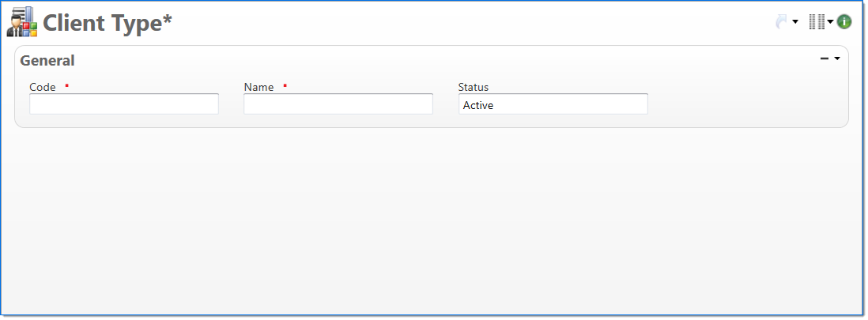This screenshot has width=868, height=320.
Task: Click the red required marker beside Code
Action: click(x=67, y=85)
